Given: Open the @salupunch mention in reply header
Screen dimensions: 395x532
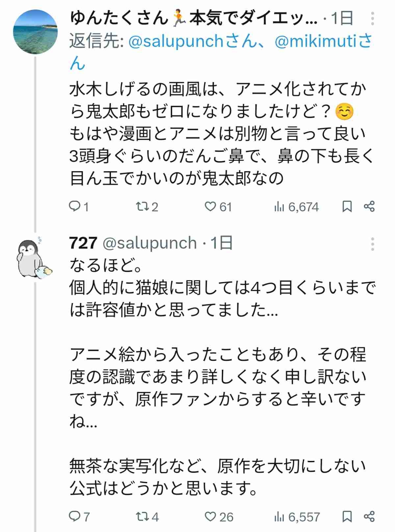Looking at the screenshot, I should coord(175,42).
